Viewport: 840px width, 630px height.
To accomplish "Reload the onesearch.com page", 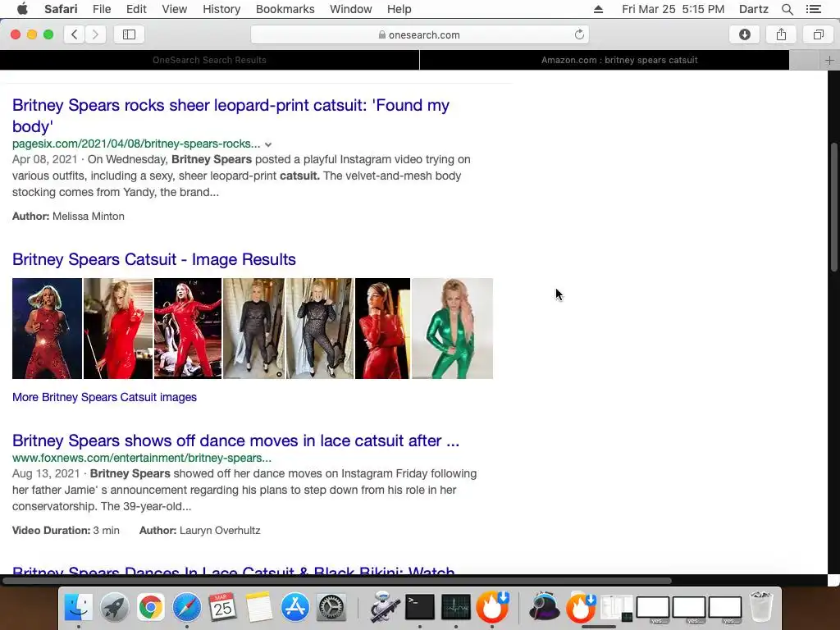I will click(579, 34).
